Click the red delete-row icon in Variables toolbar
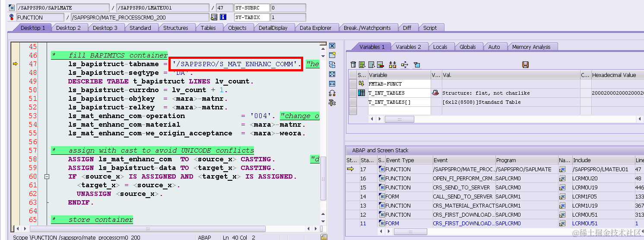644x240 pixels. point(381,64)
